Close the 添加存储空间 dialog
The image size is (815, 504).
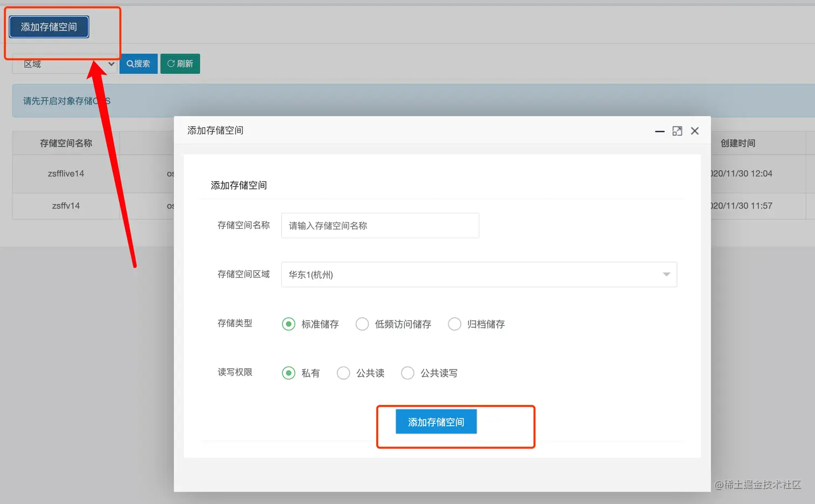coord(695,131)
